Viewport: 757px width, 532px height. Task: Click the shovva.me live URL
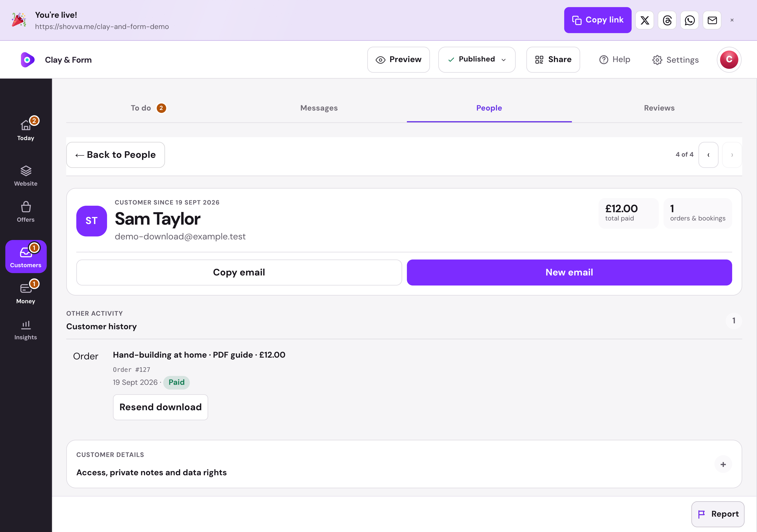(x=102, y=27)
